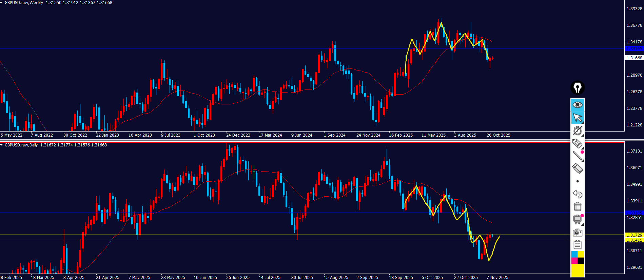Image resolution: width=644 pixels, height=280 pixels.
Task: Toggle the timer tool in the annotation toolbar
Action: pos(577,131)
